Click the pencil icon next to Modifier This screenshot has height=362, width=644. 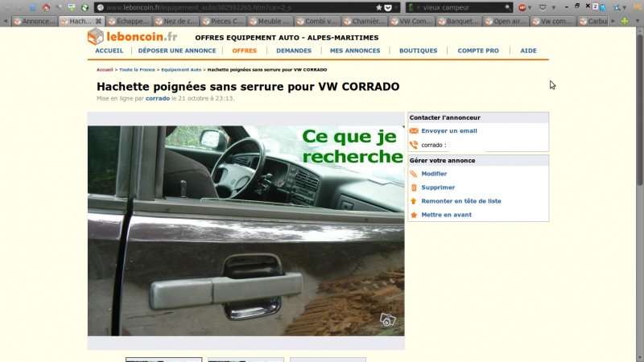414,174
